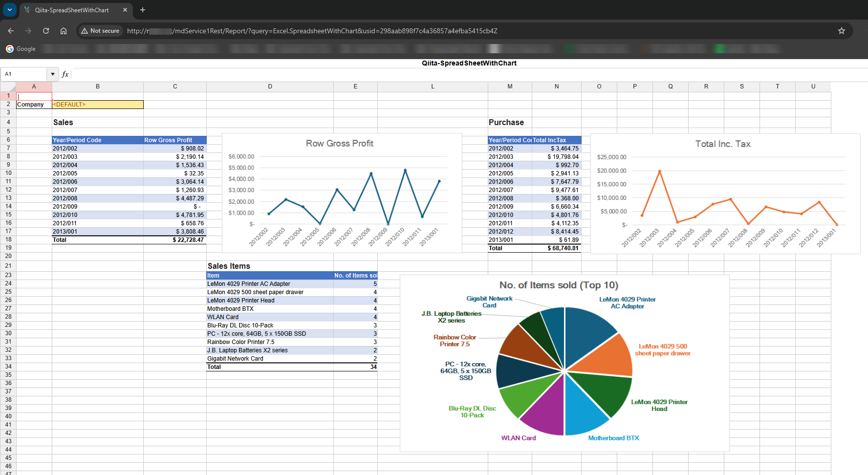868x475 pixels.
Task: Open the Google bookmark
Action: [21, 49]
